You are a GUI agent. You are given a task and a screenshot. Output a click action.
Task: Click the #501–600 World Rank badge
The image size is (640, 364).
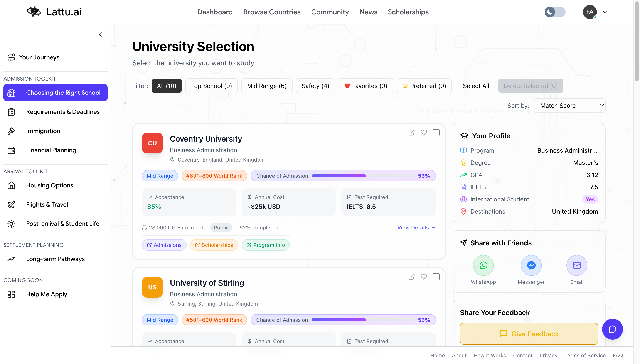[x=214, y=320]
